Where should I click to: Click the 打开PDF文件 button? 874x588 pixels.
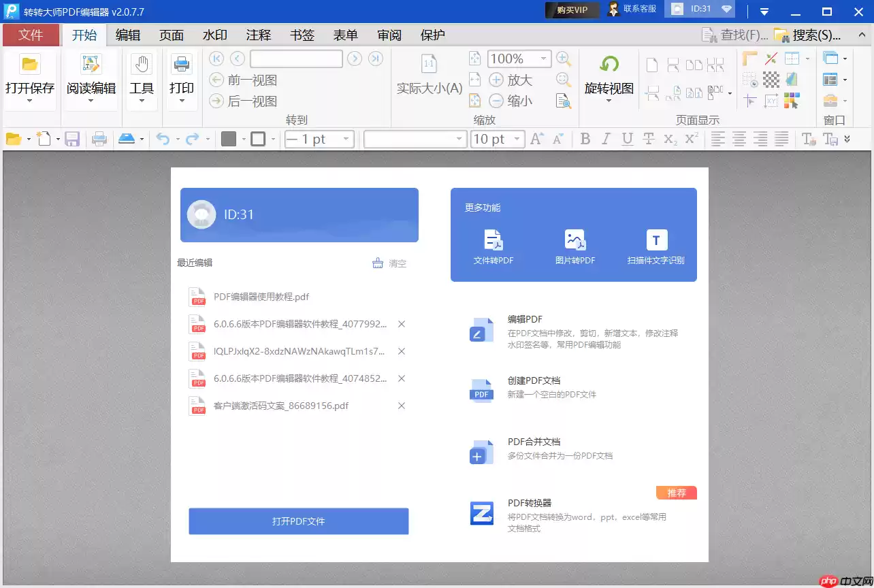298,521
